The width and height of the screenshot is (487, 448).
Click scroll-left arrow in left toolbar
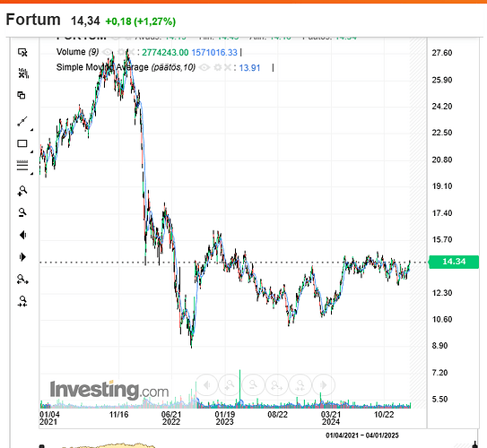22,235
